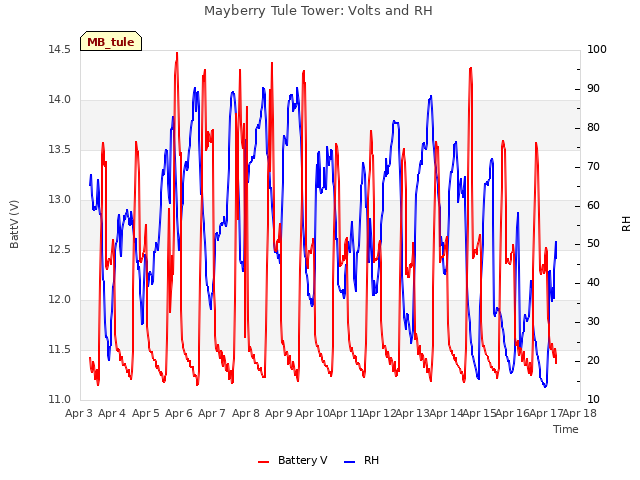The image size is (640, 480).
Task: Click the 70 right axis value
Action: click(x=593, y=167)
